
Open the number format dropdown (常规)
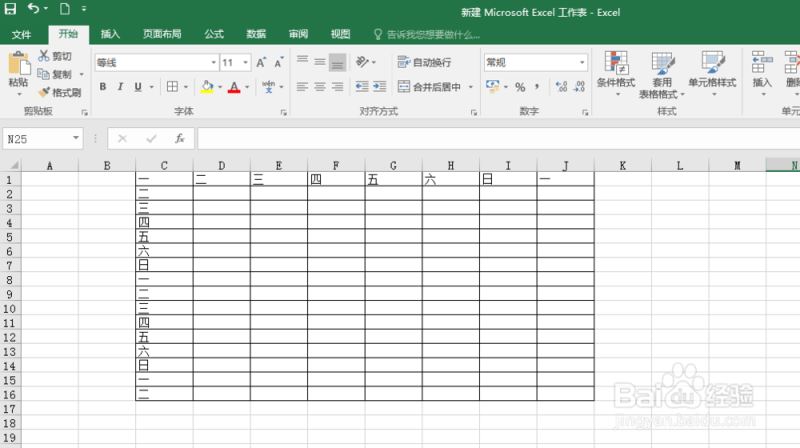[582, 62]
